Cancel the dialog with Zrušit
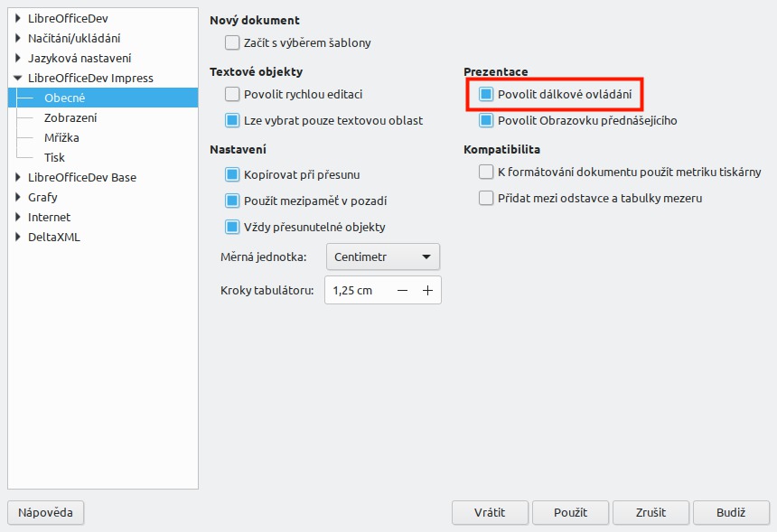The width and height of the screenshot is (777, 532). click(651, 512)
